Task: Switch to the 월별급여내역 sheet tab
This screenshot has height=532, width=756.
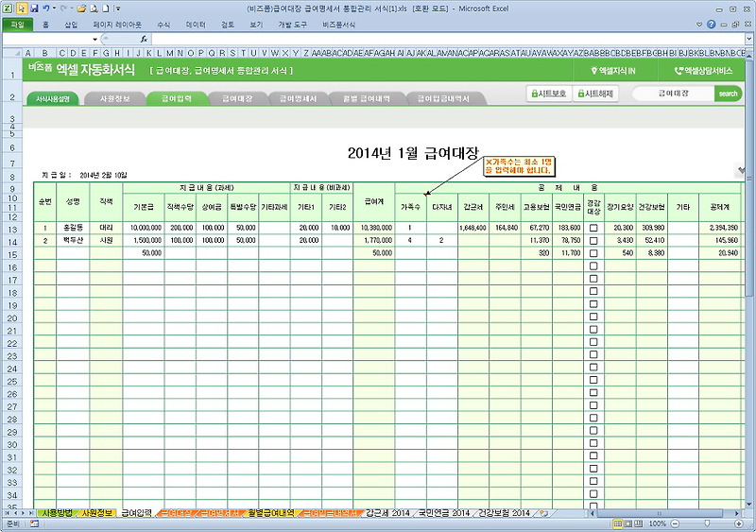Action: point(270,513)
